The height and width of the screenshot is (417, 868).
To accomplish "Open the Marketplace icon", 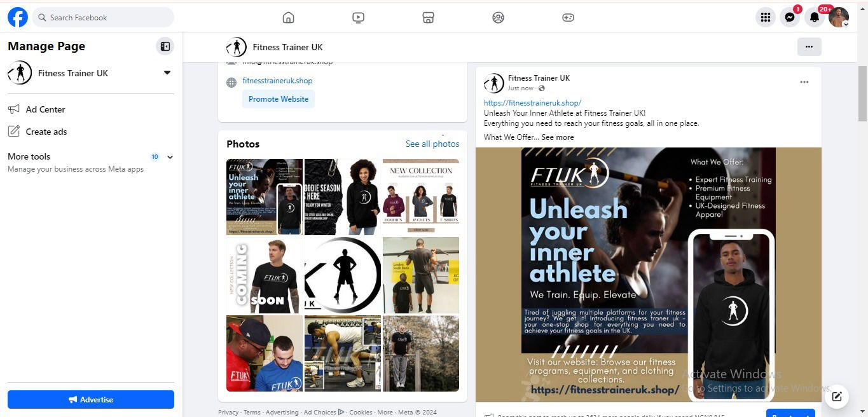I will point(428,18).
